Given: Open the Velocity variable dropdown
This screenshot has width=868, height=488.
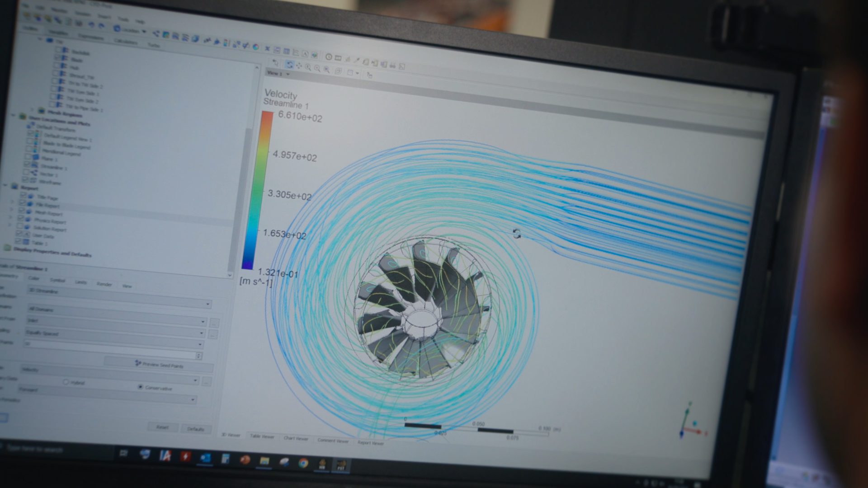Looking at the screenshot, I should pyautogui.click(x=110, y=375).
